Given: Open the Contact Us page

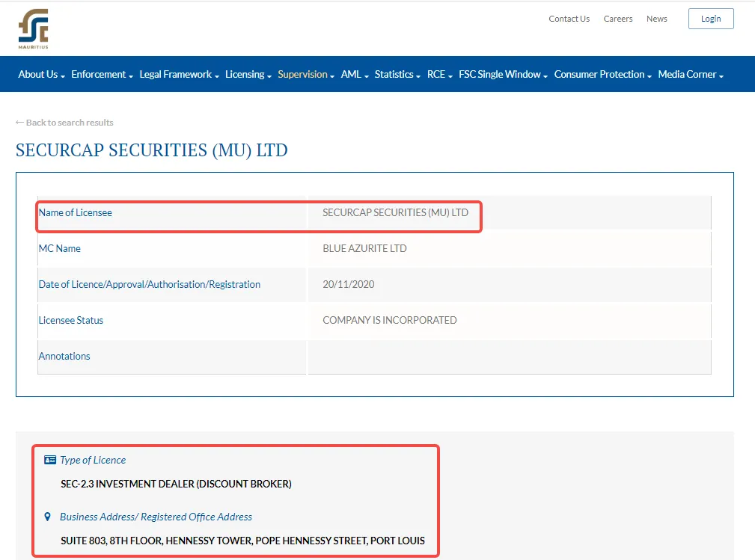Looking at the screenshot, I should point(569,19).
